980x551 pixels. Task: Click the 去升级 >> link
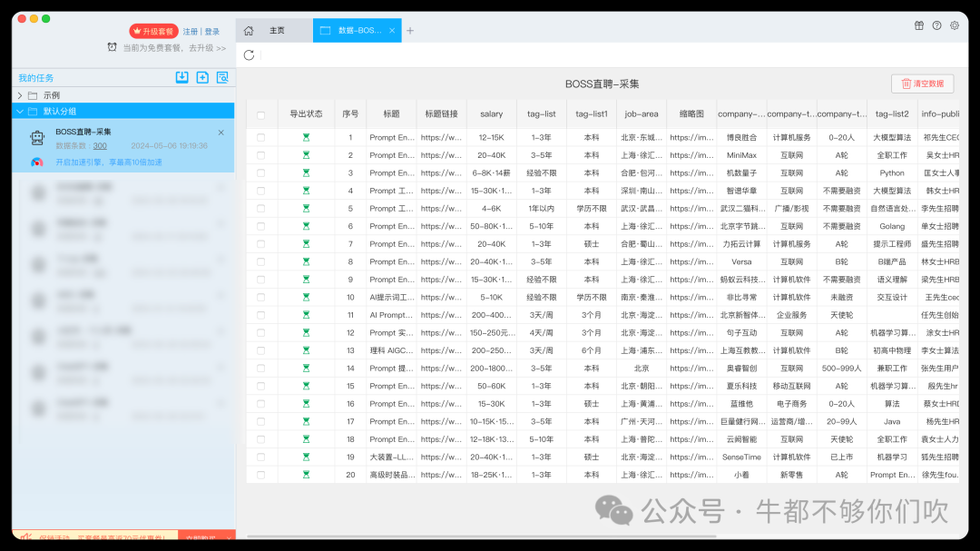(x=208, y=47)
